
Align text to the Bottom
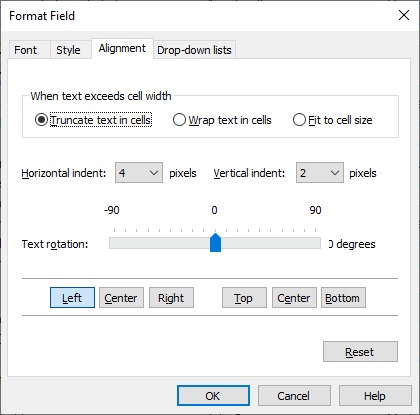(343, 298)
